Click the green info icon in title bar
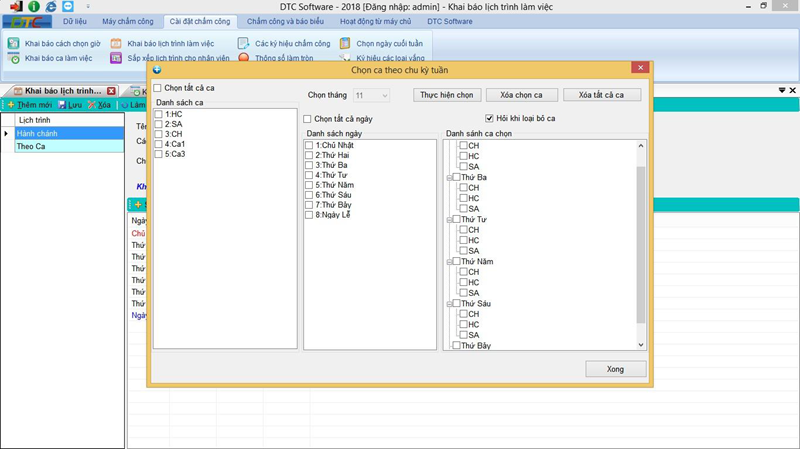The width and height of the screenshot is (800, 449). click(33, 6)
